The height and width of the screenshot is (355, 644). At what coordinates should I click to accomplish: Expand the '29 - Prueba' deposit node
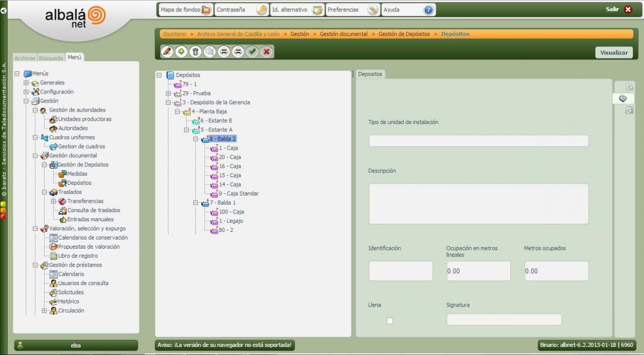coord(168,93)
